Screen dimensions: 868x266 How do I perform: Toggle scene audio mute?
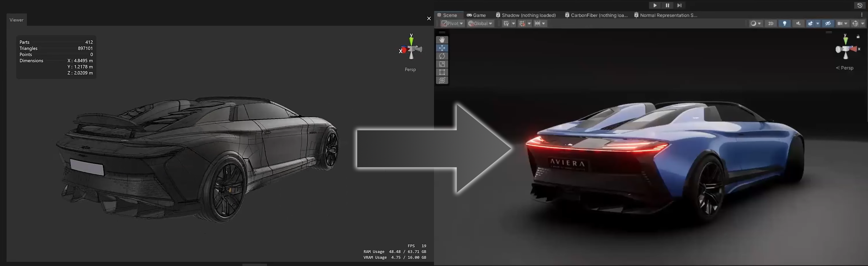798,23
